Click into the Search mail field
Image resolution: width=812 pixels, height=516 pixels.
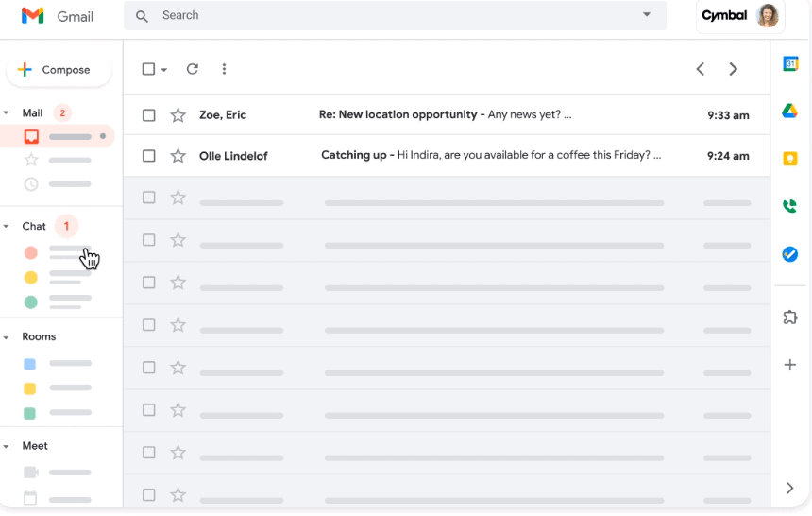[395, 15]
